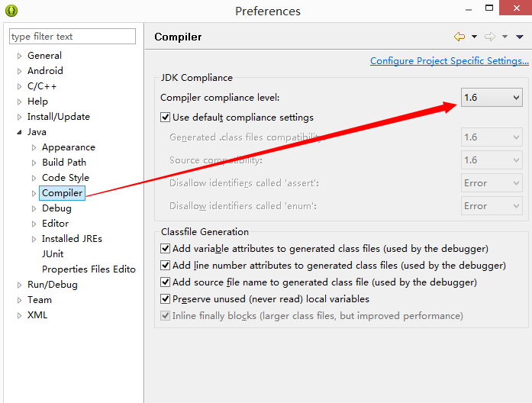Disable Preserve unused local variables
532x403 pixels.
point(165,299)
